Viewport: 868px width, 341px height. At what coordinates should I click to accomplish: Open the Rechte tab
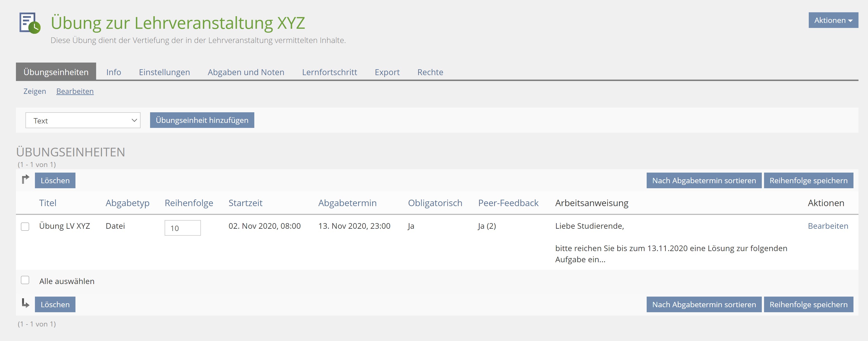(430, 72)
